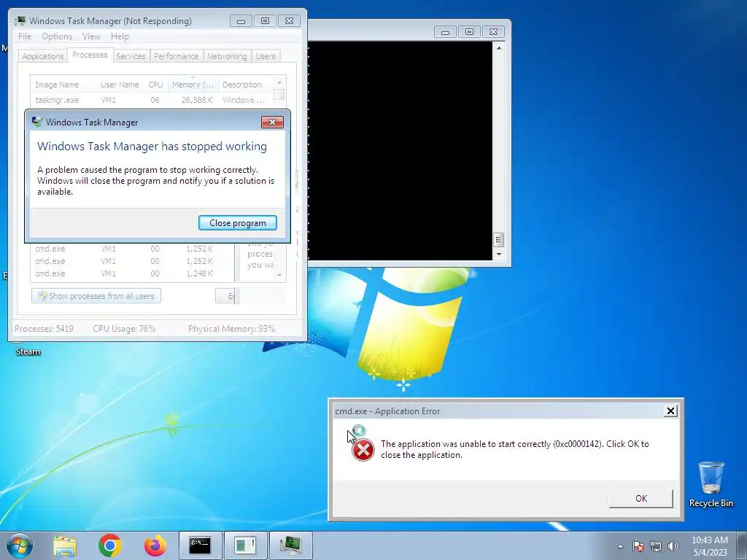This screenshot has height=560, width=747.
Task: Click OK in cmd.exe Application Error dialog
Action: click(640, 498)
